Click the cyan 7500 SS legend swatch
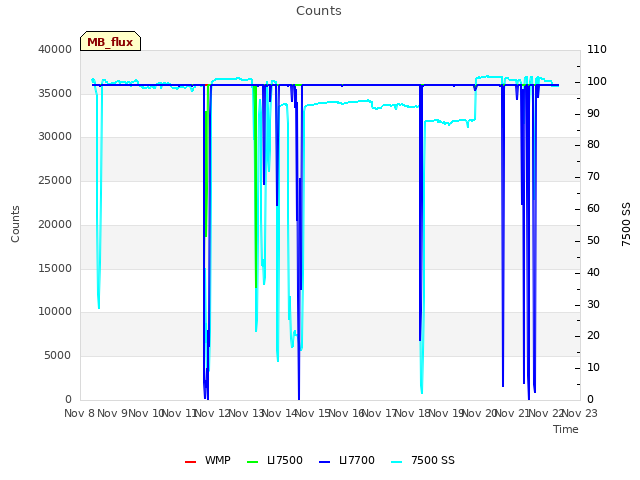The height and width of the screenshot is (480, 640). point(396,462)
